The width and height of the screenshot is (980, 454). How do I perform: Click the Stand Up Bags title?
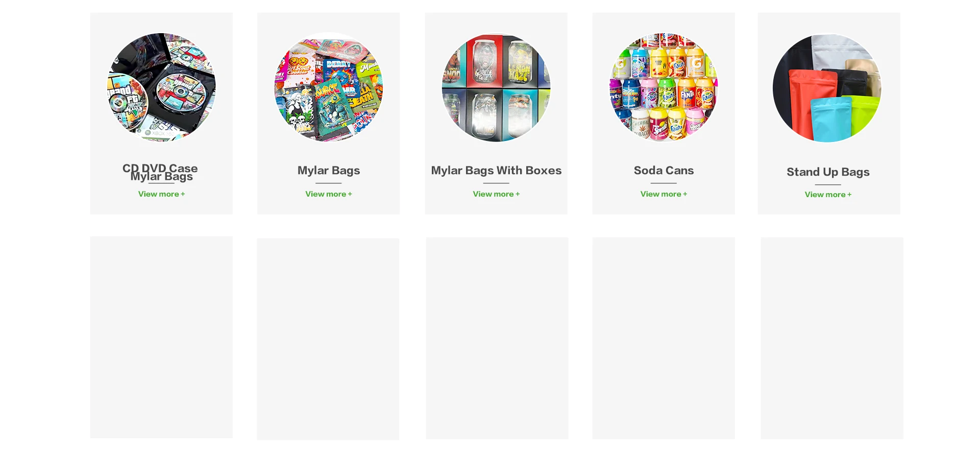click(828, 172)
